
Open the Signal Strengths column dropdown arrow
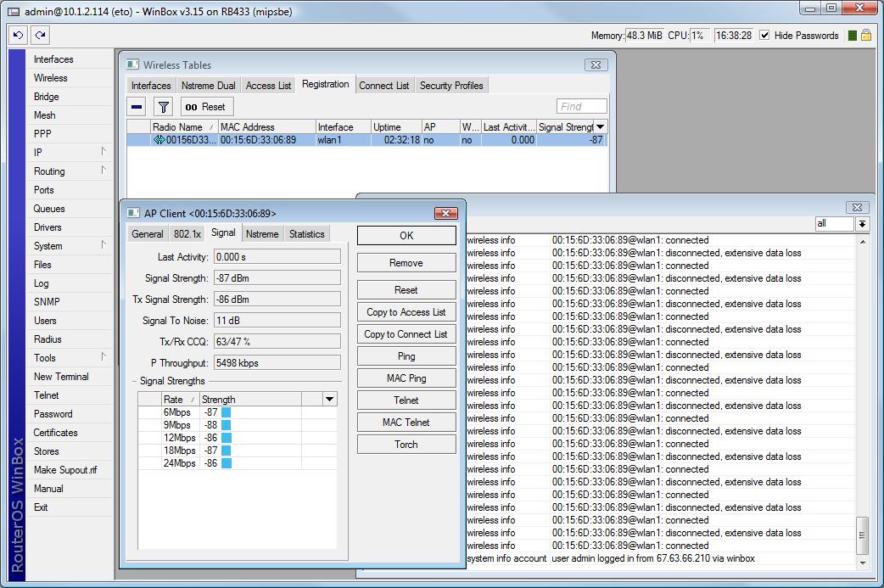tap(329, 399)
